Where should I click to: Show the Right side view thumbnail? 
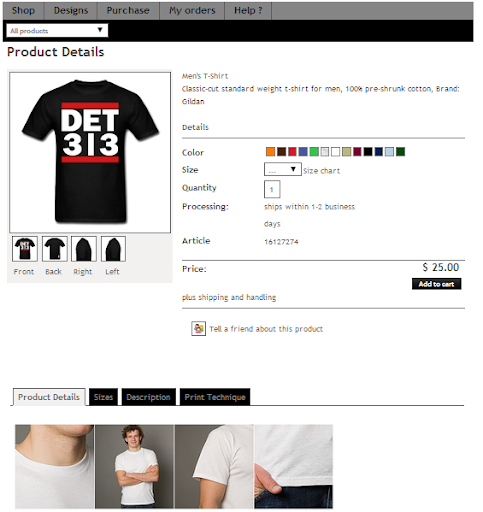(84, 249)
